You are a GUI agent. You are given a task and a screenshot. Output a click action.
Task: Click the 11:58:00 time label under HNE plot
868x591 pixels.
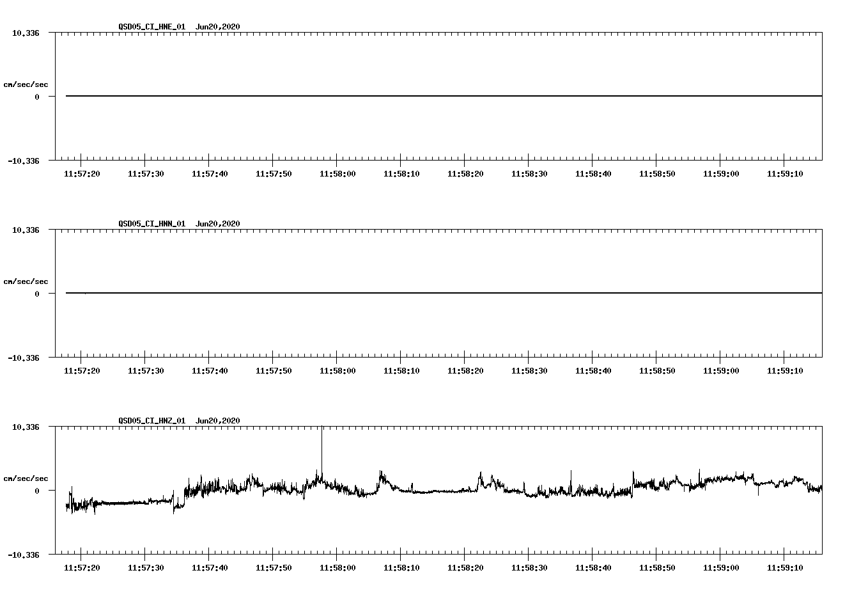[x=337, y=174]
